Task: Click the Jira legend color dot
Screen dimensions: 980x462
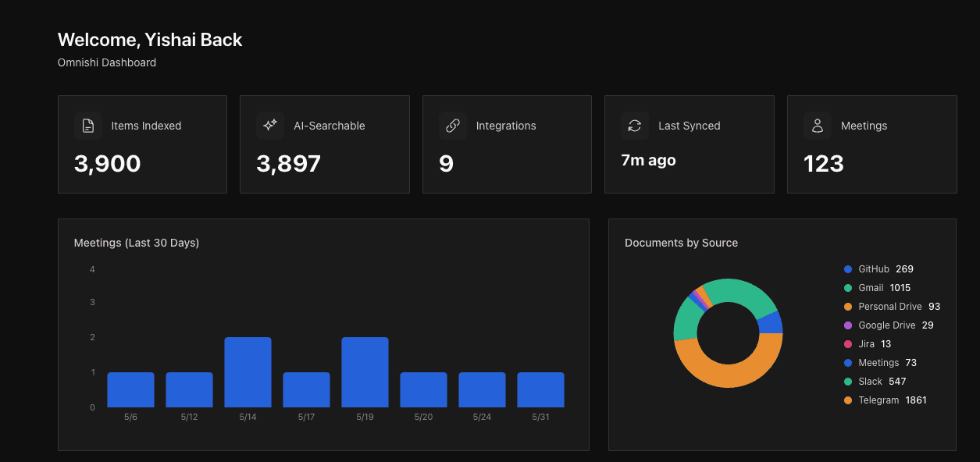Action: click(848, 344)
